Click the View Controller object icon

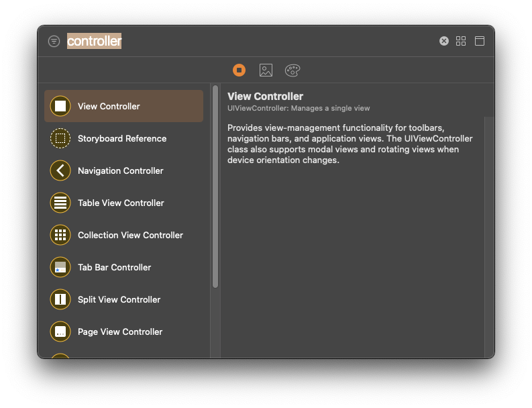click(x=60, y=106)
